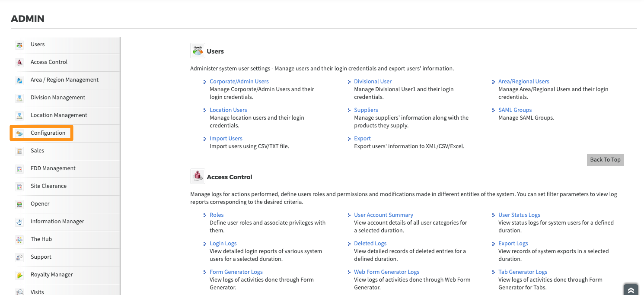Click the large Access Control section icon
The height and width of the screenshot is (295, 644).
click(x=198, y=176)
